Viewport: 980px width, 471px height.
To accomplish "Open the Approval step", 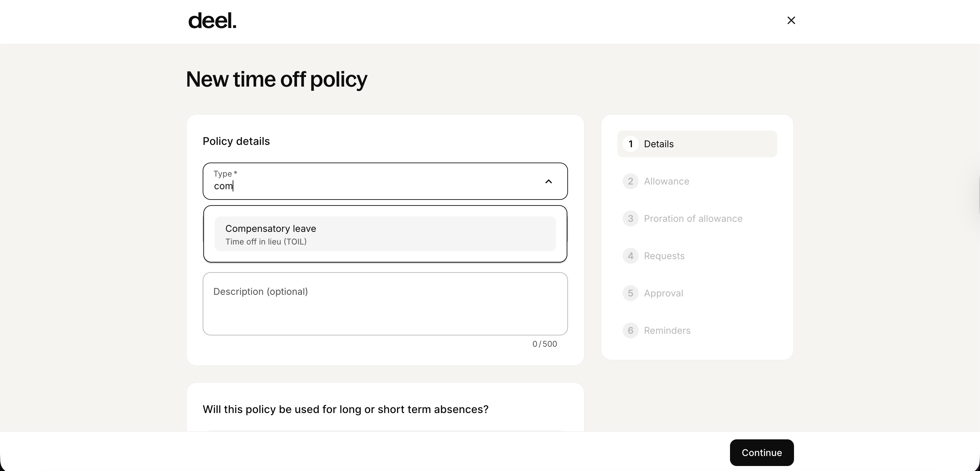I will 663,293.
